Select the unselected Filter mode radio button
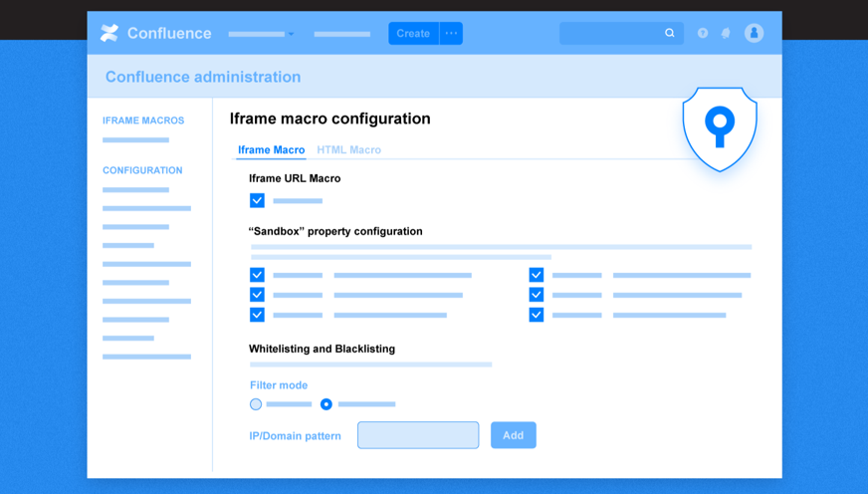The height and width of the screenshot is (494, 868). pyautogui.click(x=256, y=404)
